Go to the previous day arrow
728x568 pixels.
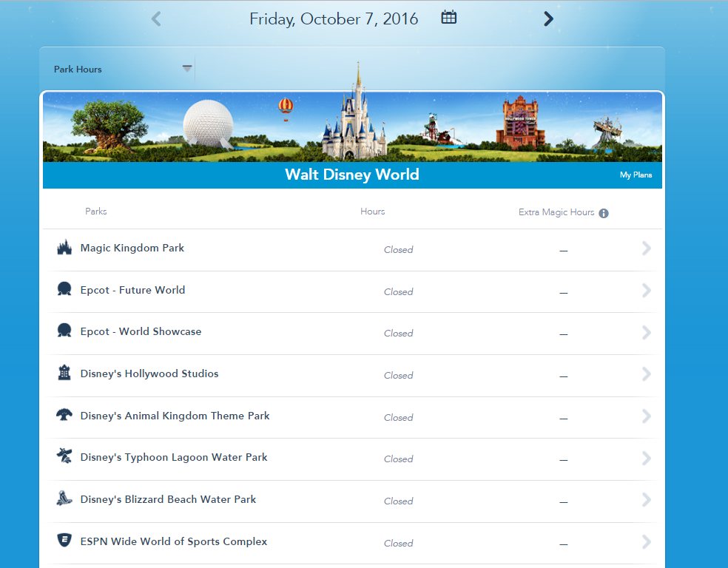coord(156,18)
